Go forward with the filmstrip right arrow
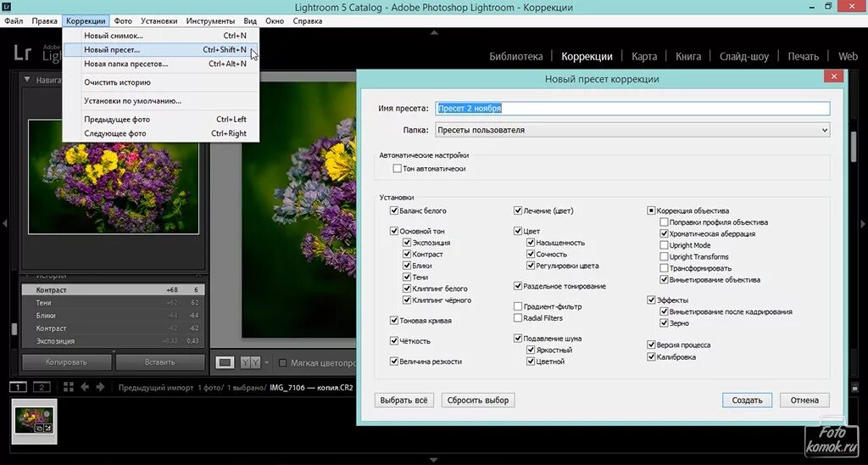 100,387
